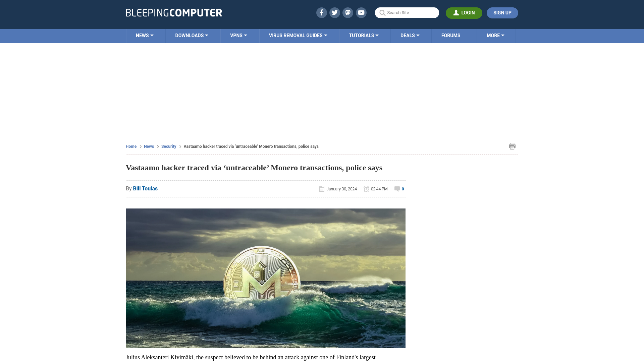The image size is (644, 362).
Task: Click the Twitter social media icon
Action: tap(334, 12)
